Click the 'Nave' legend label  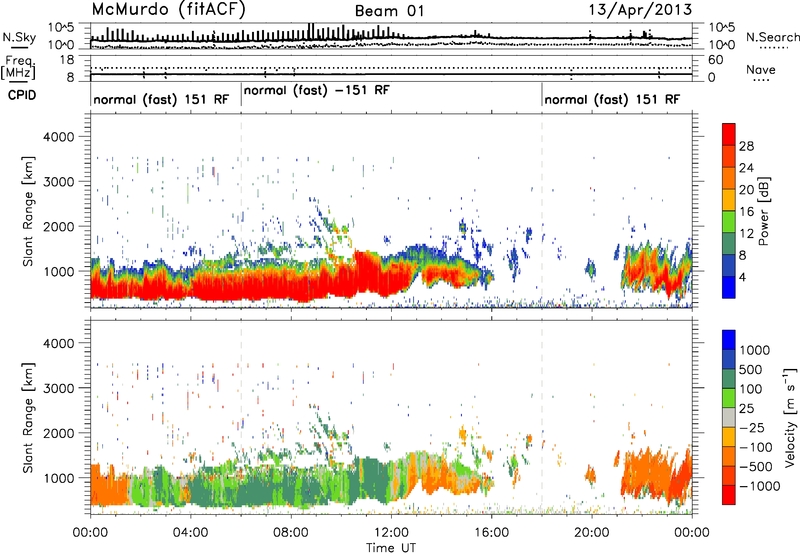click(x=761, y=70)
